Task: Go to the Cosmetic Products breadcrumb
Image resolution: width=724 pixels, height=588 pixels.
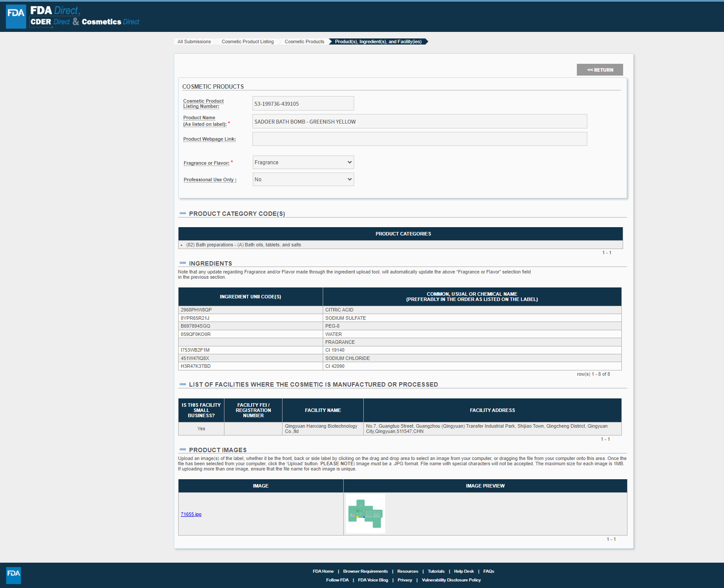Action: point(304,42)
